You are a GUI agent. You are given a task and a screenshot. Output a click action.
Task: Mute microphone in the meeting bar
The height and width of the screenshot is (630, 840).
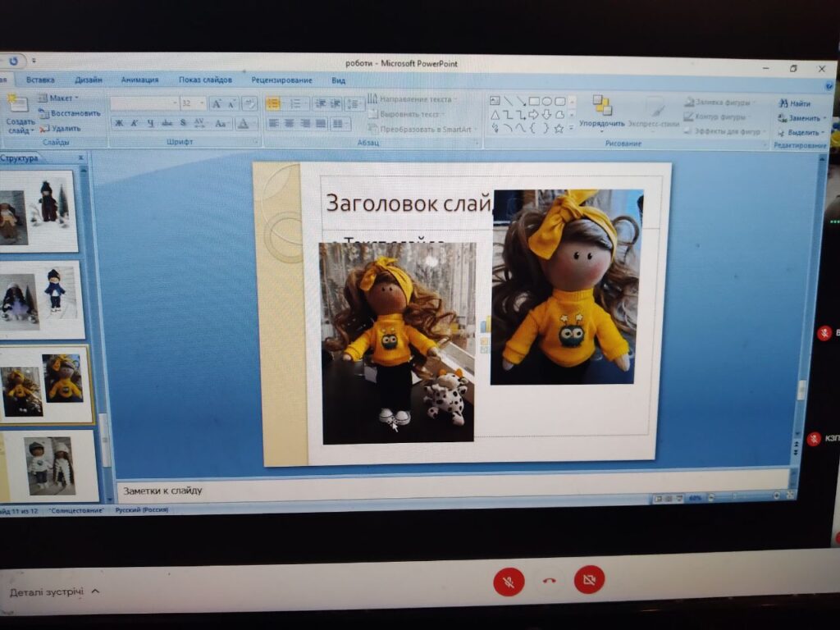(x=509, y=581)
